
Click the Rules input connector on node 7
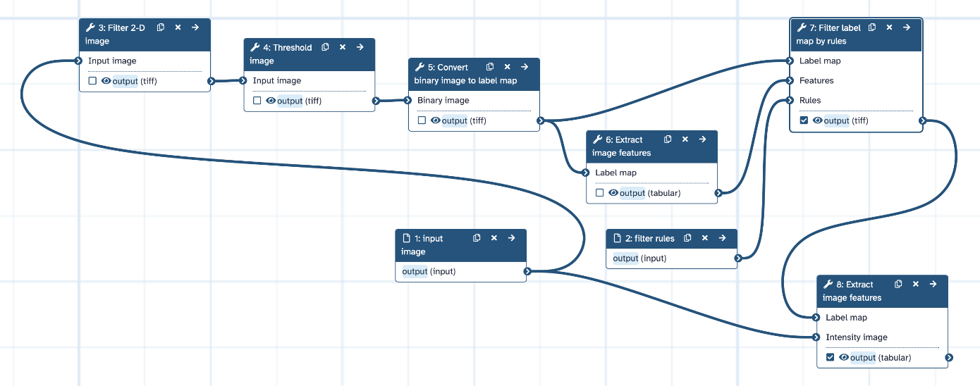[790, 100]
